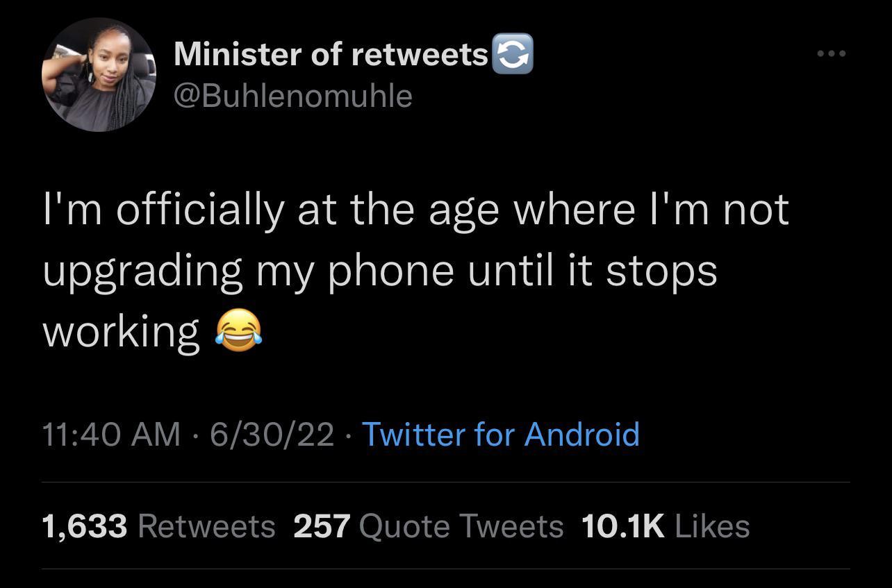The height and width of the screenshot is (588, 892).
Task: View the 1,633 Retweets list
Action: 85,526
